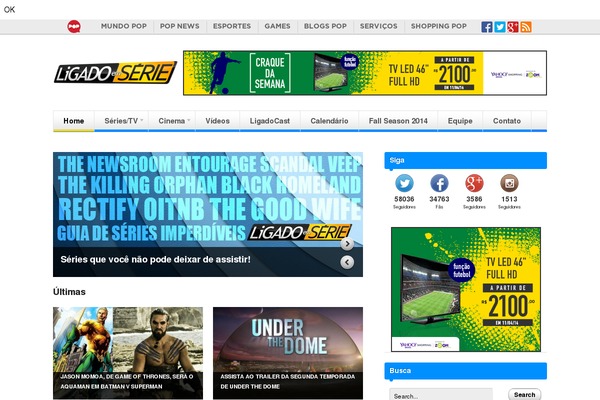Expand the Cinema dropdown menu

click(172, 121)
